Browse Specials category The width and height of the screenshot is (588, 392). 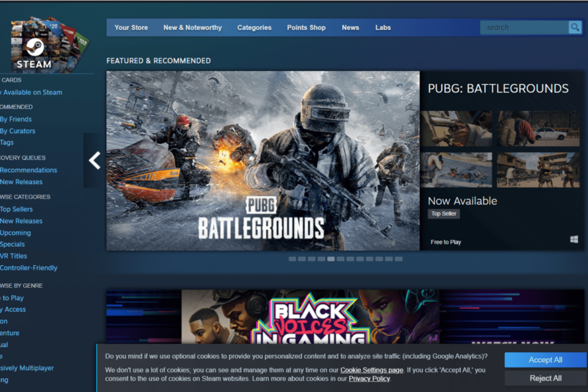pyautogui.click(x=13, y=244)
